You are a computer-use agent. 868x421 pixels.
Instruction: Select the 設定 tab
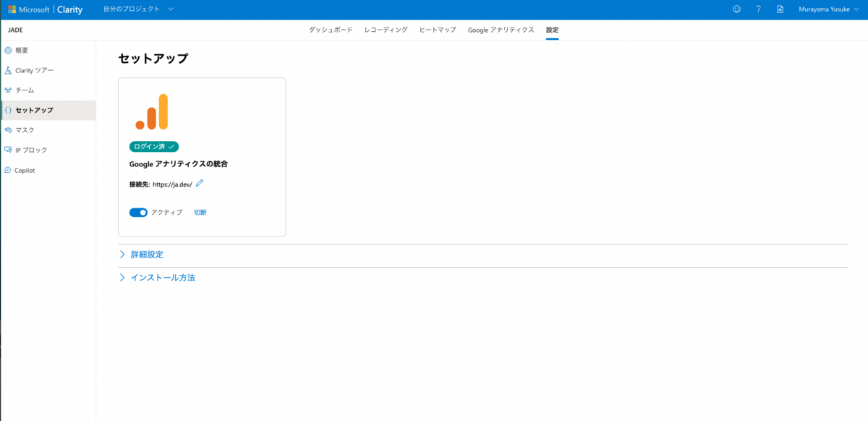click(553, 30)
